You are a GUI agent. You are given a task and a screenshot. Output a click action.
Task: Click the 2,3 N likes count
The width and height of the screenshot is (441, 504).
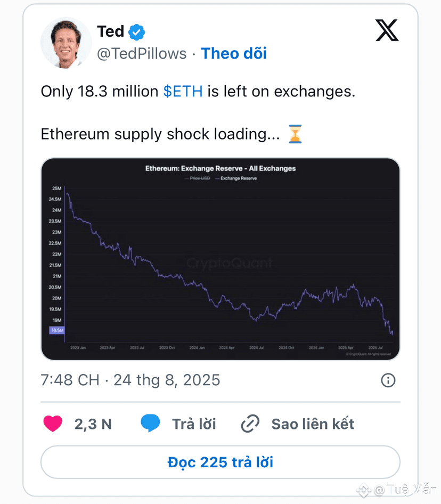point(93,424)
